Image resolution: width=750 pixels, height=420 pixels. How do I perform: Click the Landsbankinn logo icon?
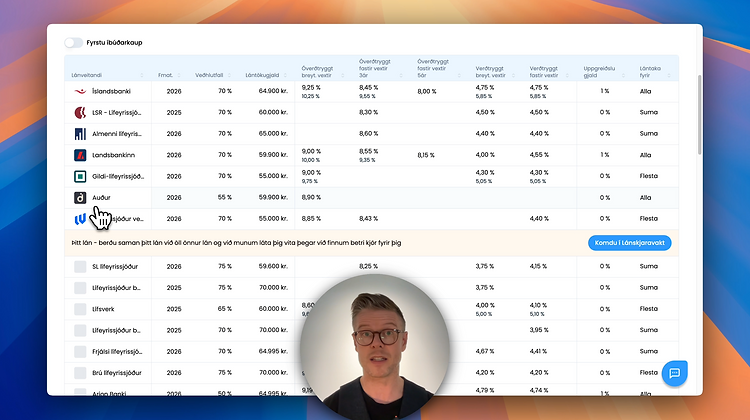[x=80, y=155]
